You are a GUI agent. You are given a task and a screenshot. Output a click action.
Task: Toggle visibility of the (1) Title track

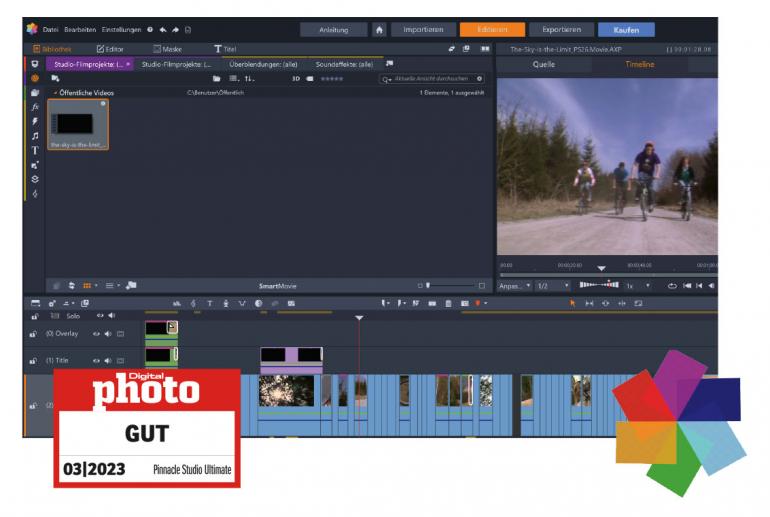[x=96, y=360]
